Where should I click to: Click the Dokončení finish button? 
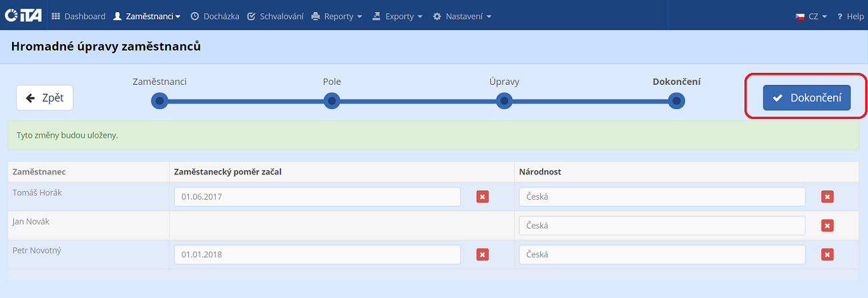807,98
